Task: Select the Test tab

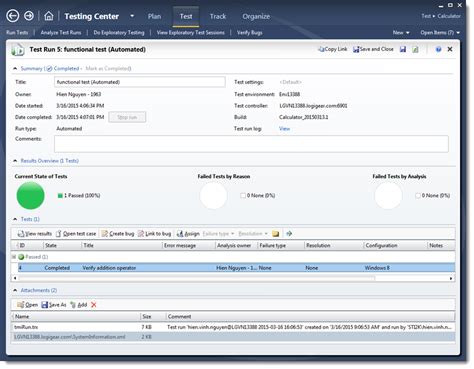Action: tap(186, 16)
